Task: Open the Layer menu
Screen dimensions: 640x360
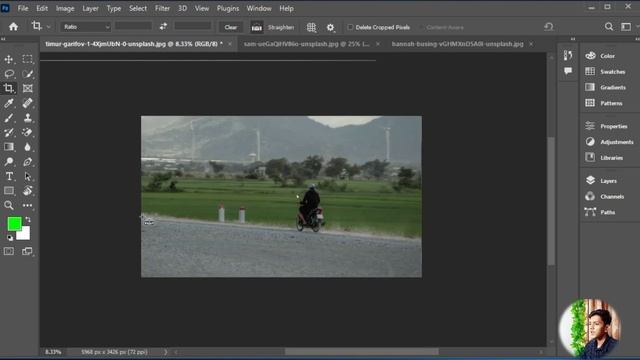Action: 90,8
